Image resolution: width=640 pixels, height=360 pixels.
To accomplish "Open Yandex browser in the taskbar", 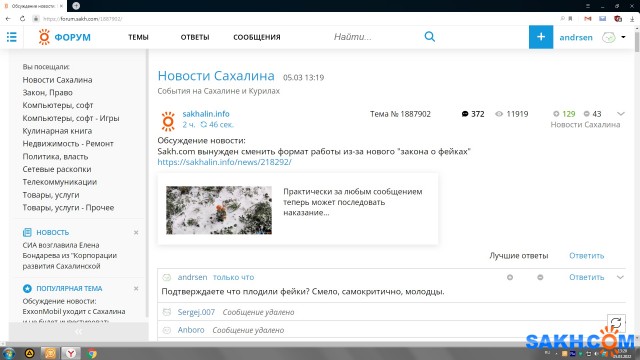I will (71, 353).
